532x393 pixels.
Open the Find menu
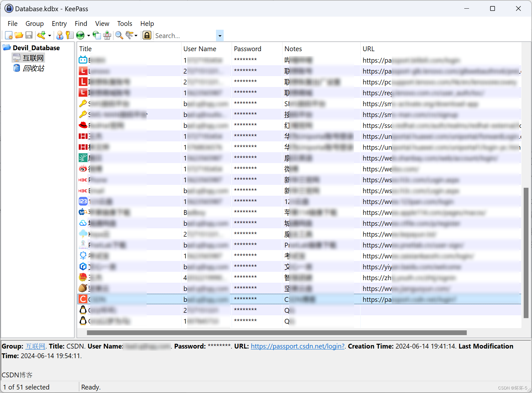click(x=81, y=23)
